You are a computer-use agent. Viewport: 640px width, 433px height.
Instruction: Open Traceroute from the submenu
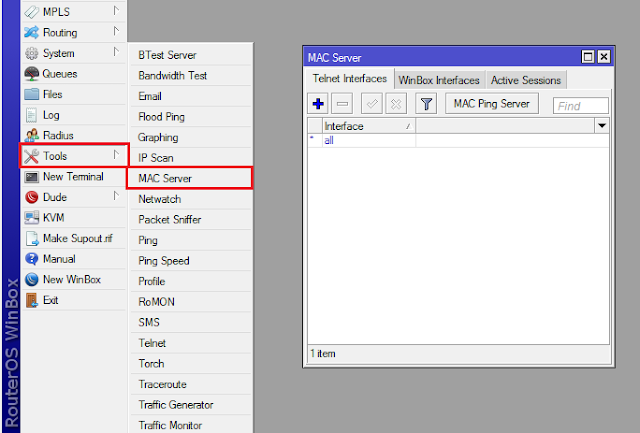[191, 384]
